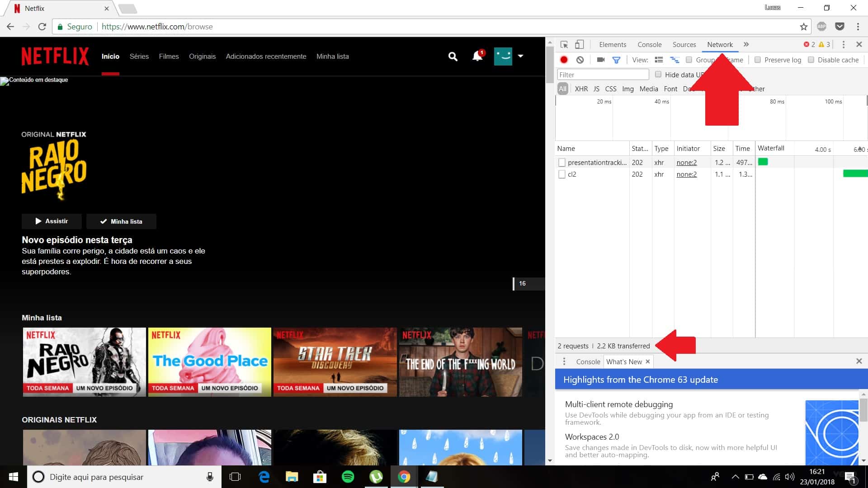
Task: Open The Good Place thumbnail
Action: [x=210, y=362]
